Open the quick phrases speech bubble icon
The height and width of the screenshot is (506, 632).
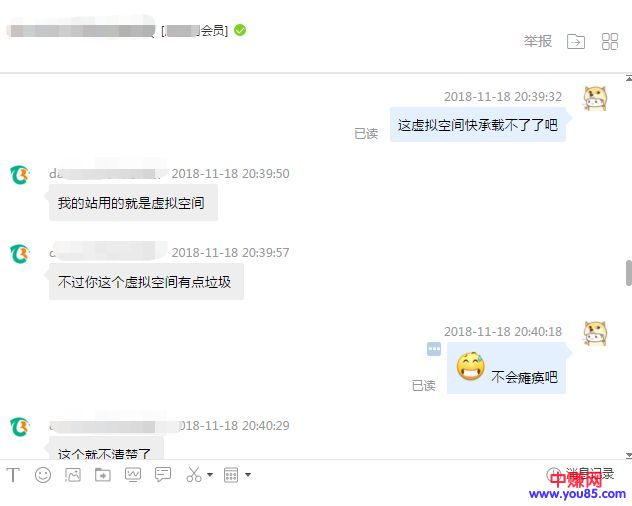pos(163,475)
